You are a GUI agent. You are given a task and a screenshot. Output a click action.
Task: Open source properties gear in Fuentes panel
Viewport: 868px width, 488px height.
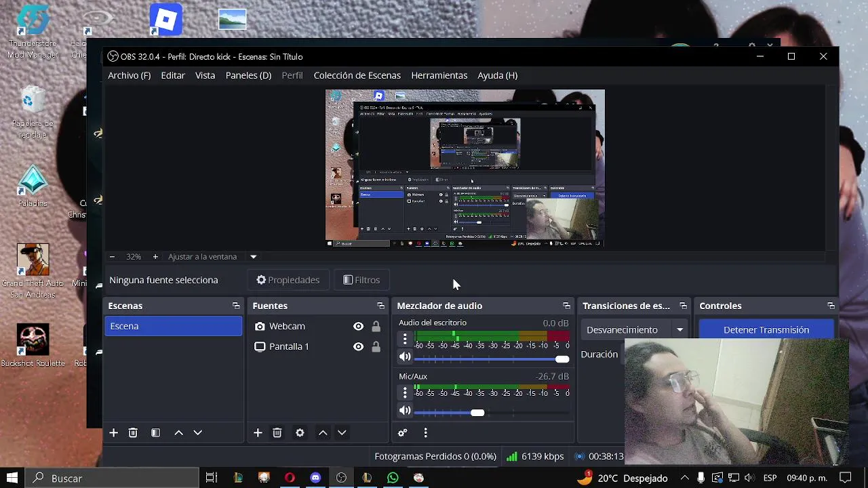[x=300, y=432]
